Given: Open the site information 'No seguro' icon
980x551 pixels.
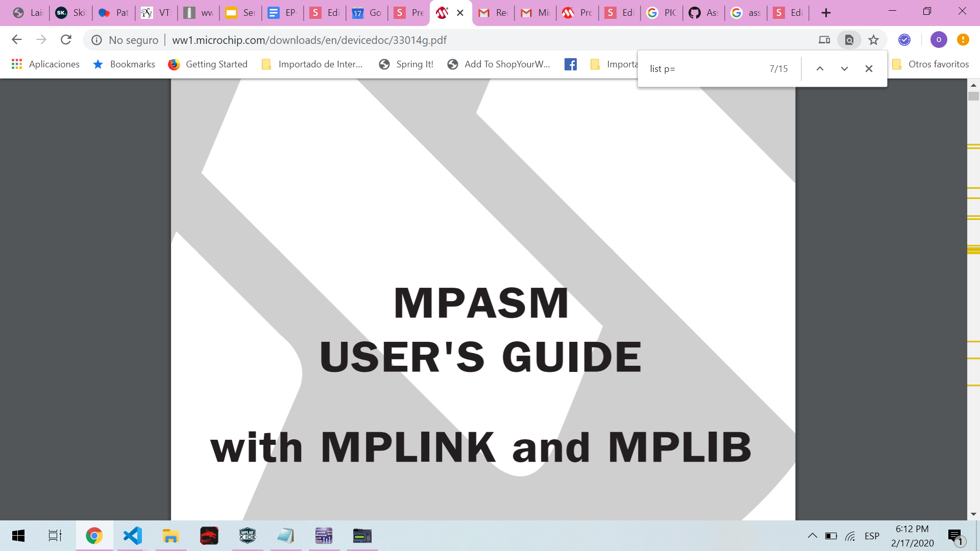Looking at the screenshot, I should [96, 40].
